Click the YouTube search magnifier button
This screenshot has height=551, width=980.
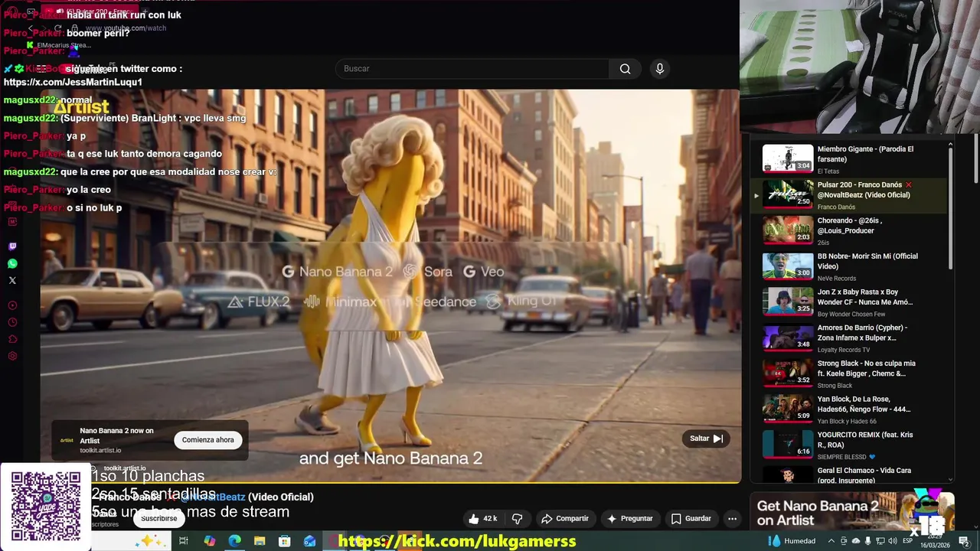pyautogui.click(x=625, y=69)
